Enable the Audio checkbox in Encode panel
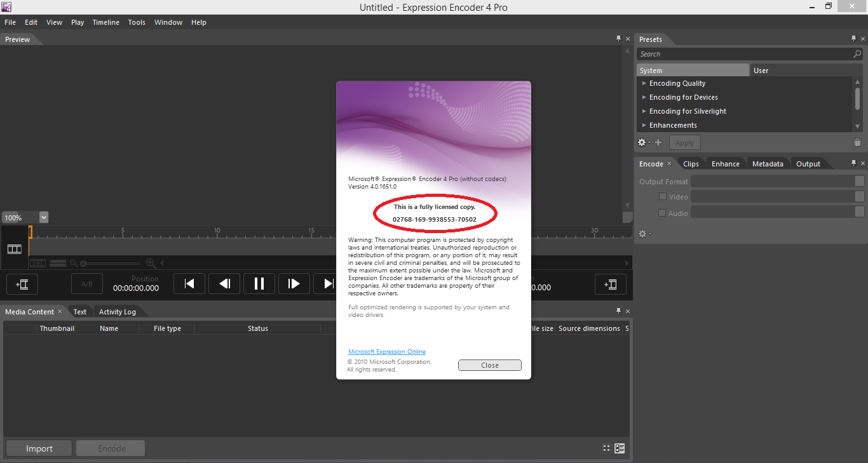Screen dimensions: 868x463 tap(662, 213)
